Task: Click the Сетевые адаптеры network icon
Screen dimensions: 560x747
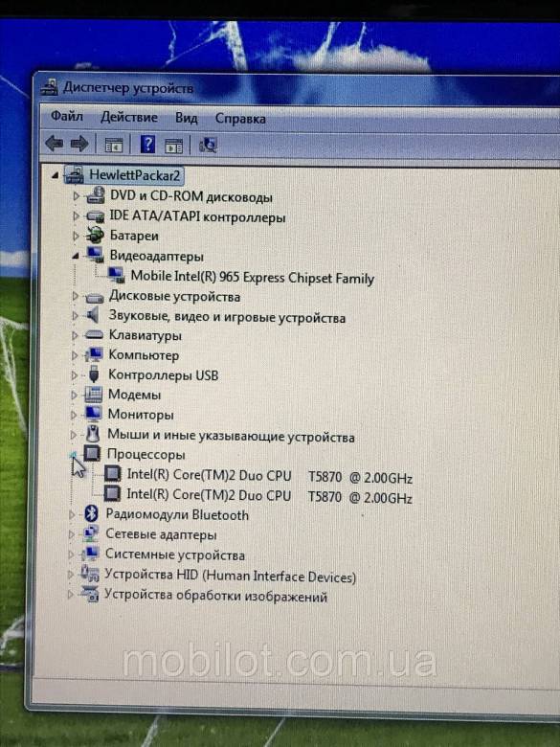Action: [x=91, y=533]
